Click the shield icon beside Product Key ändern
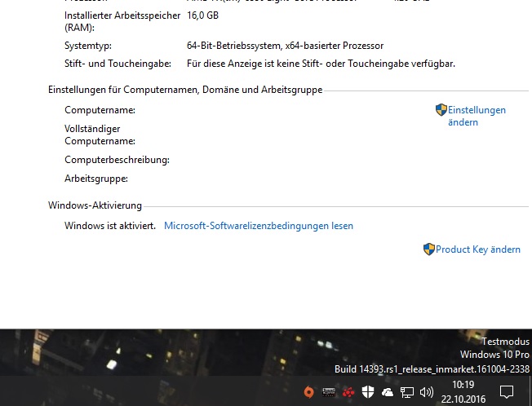Screen dimensions: 532x406 [x=429, y=249]
